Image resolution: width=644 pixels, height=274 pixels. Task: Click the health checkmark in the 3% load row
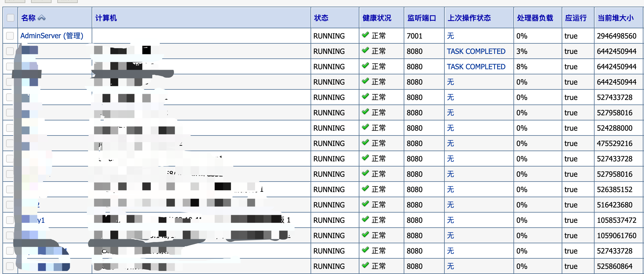pos(365,50)
